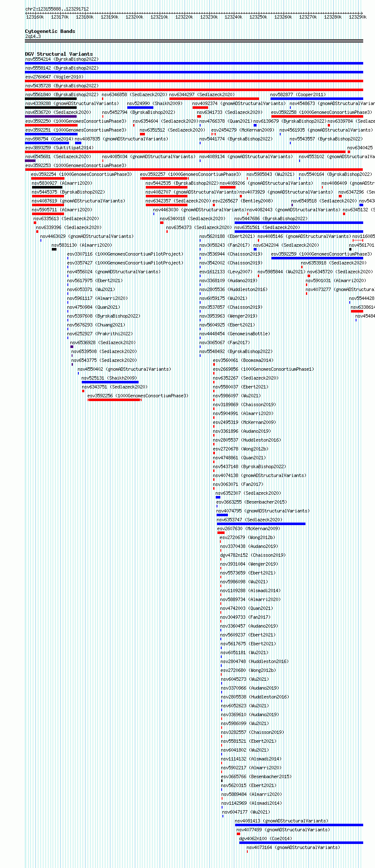This screenshot has height=868, width=375.
Task: Click nsv525131 (Shaikh2009) label
Action: point(109,378)
